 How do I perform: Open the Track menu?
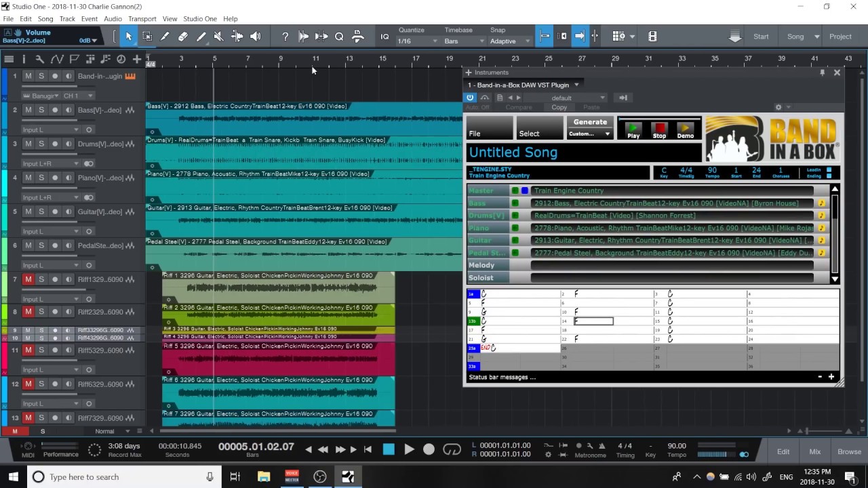coord(67,19)
